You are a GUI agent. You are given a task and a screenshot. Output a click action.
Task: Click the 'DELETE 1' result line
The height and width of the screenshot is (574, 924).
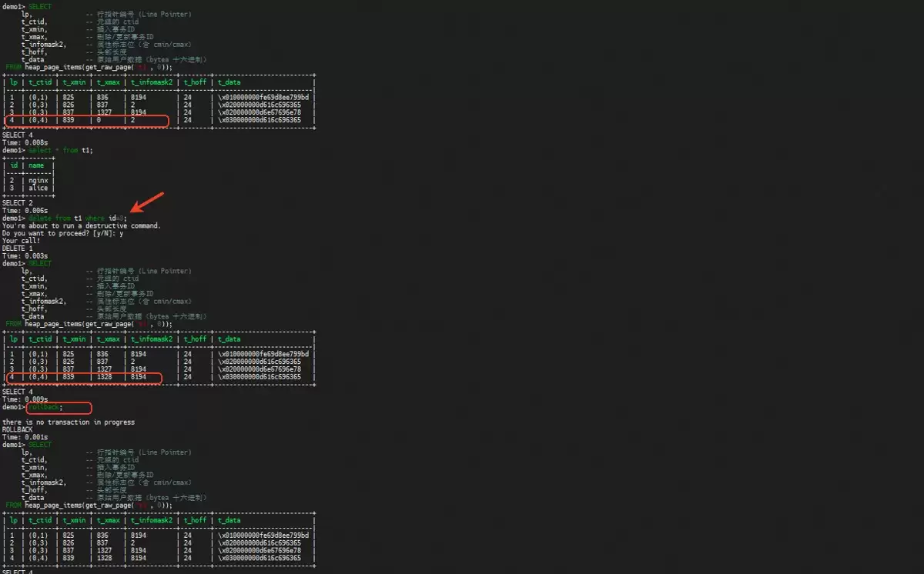pyautogui.click(x=18, y=249)
